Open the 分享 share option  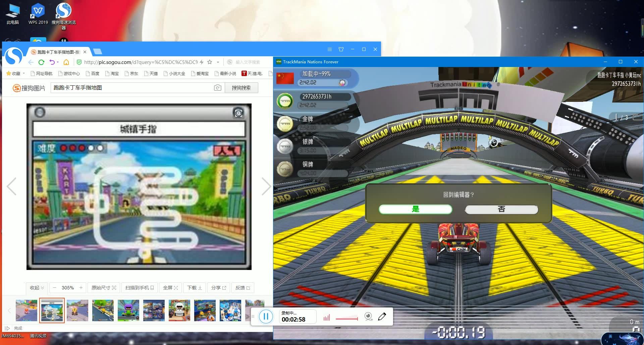[x=219, y=288]
